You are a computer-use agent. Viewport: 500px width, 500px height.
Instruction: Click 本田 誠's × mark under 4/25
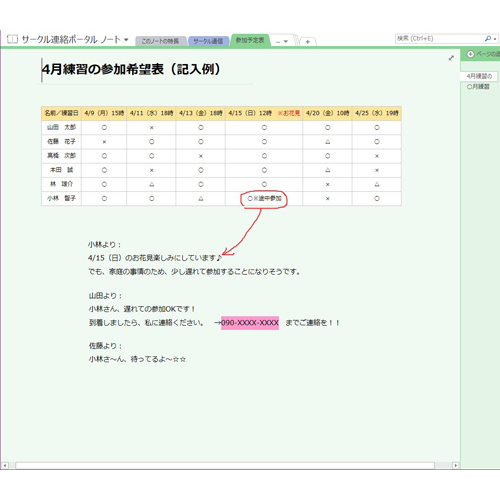pos(377,170)
